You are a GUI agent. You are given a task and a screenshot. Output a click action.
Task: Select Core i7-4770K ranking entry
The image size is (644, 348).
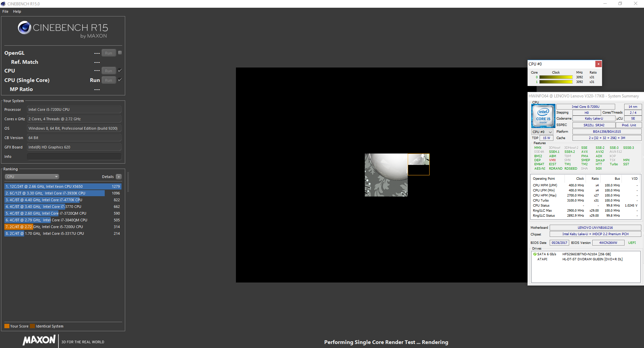[x=63, y=200]
